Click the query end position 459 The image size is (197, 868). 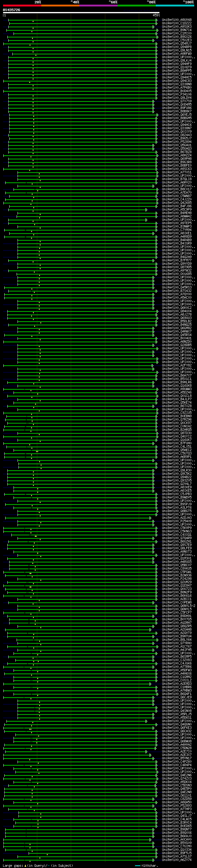[155, 15]
